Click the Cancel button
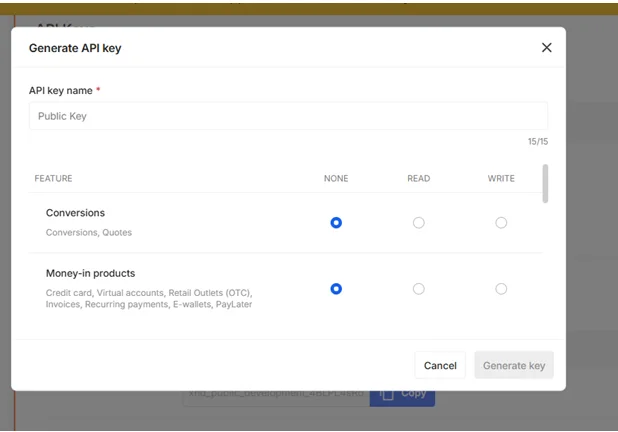 [x=440, y=365]
